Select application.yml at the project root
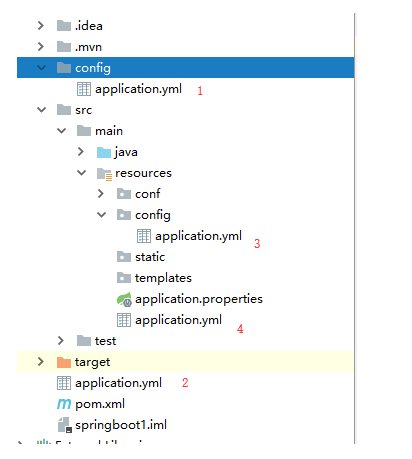412x459 pixels. tap(118, 383)
